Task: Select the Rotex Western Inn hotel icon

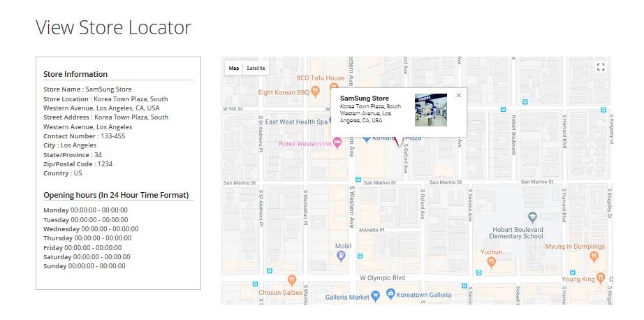Action: click(x=337, y=144)
